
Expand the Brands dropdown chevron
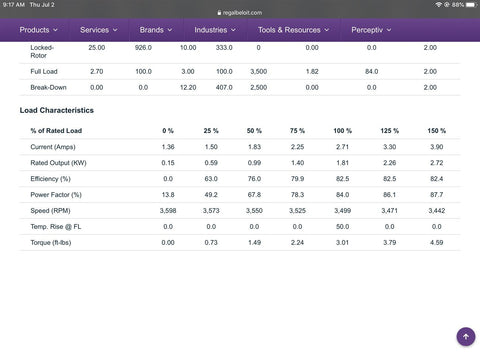click(170, 30)
